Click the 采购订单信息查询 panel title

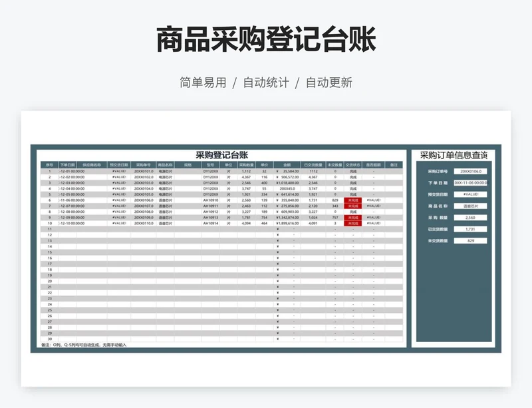tap(454, 156)
